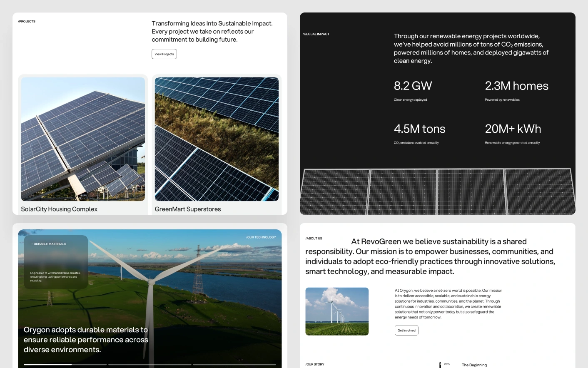Click the SolarCity Housing Complex title
The width and height of the screenshot is (588, 368).
59,209
